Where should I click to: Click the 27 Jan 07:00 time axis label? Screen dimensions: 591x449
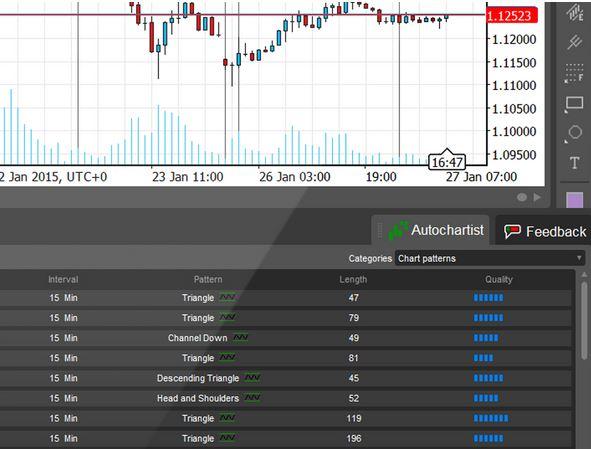coord(481,177)
